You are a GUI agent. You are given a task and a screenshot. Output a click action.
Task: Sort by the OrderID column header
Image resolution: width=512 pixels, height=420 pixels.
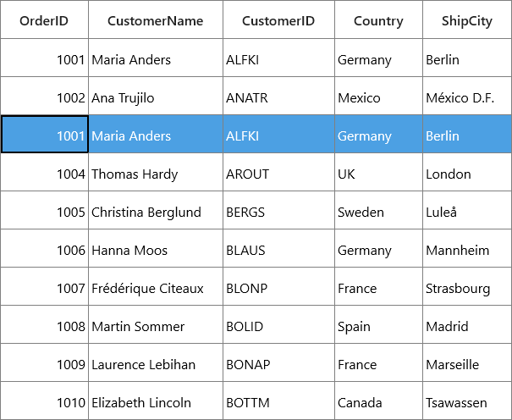44,19
